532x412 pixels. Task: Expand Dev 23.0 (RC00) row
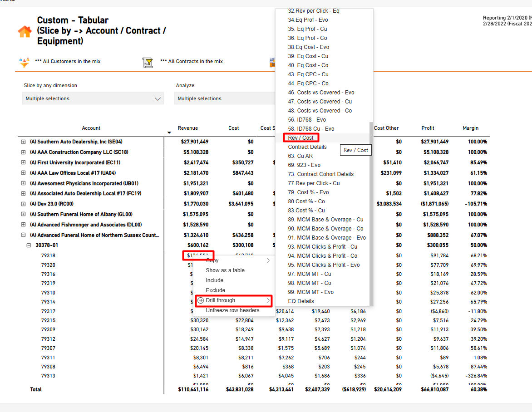[23, 204]
